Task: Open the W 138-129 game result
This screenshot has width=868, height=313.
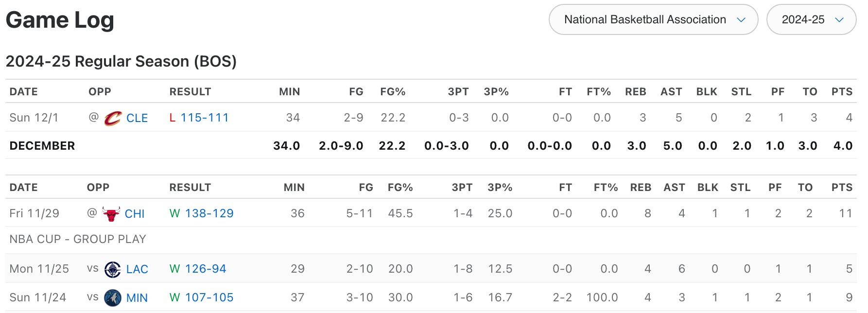Action: point(209,213)
